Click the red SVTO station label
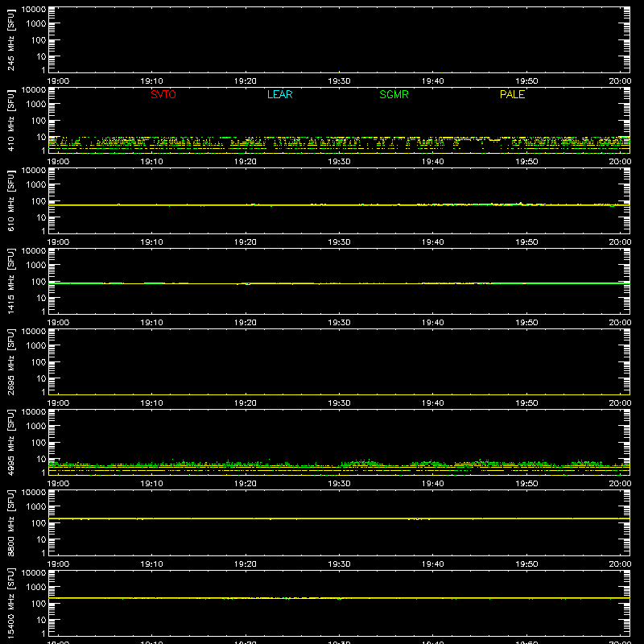Viewport: 644px width, 644px height. point(163,94)
